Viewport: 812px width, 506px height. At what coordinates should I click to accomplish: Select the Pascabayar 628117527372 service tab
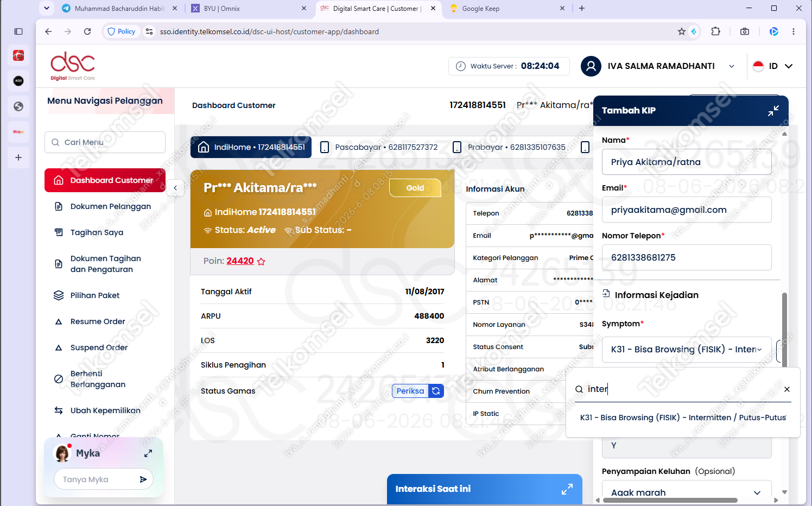(x=379, y=147)
